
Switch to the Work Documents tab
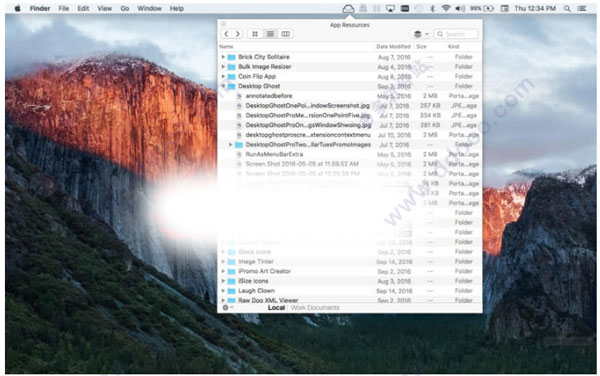315,308
